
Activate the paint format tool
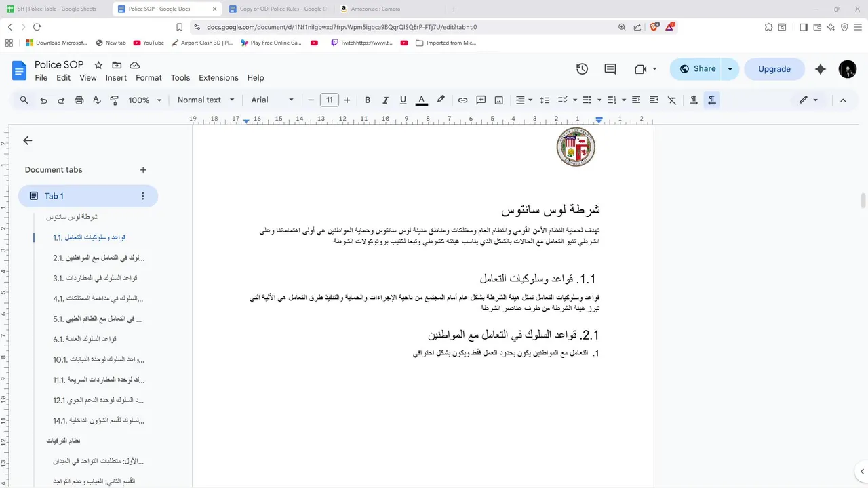pyautogui.click(x=114, y=100)
